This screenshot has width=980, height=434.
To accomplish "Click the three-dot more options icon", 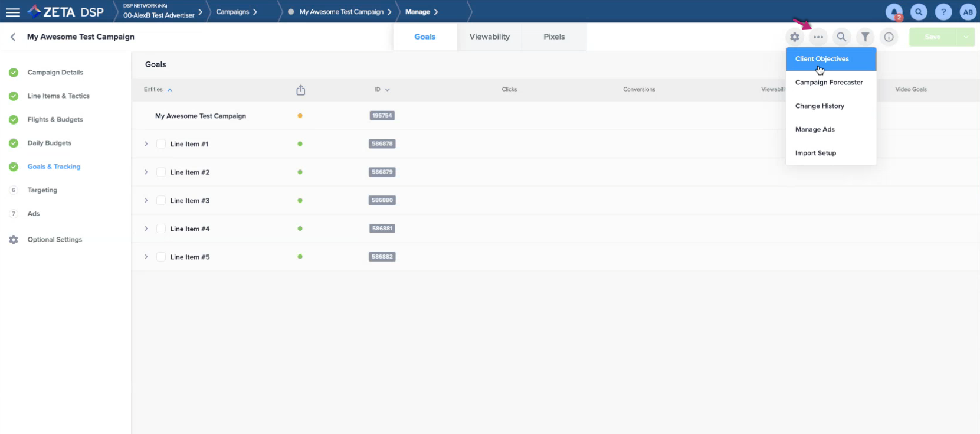I will [x=818, y=37].
